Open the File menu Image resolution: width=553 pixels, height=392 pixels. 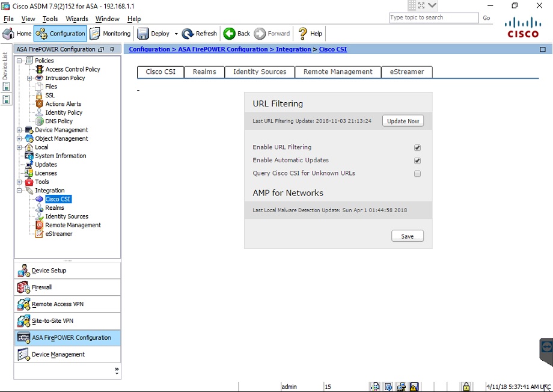tap(8, 19)
